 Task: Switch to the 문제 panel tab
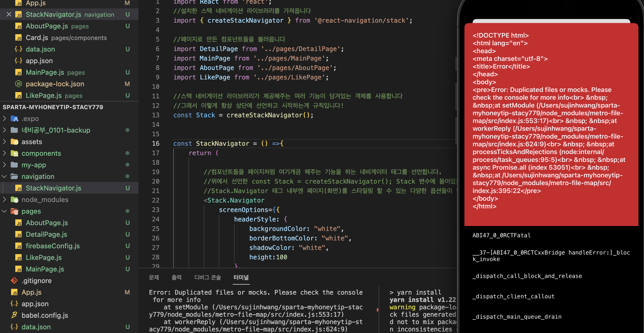pos(154,277)
